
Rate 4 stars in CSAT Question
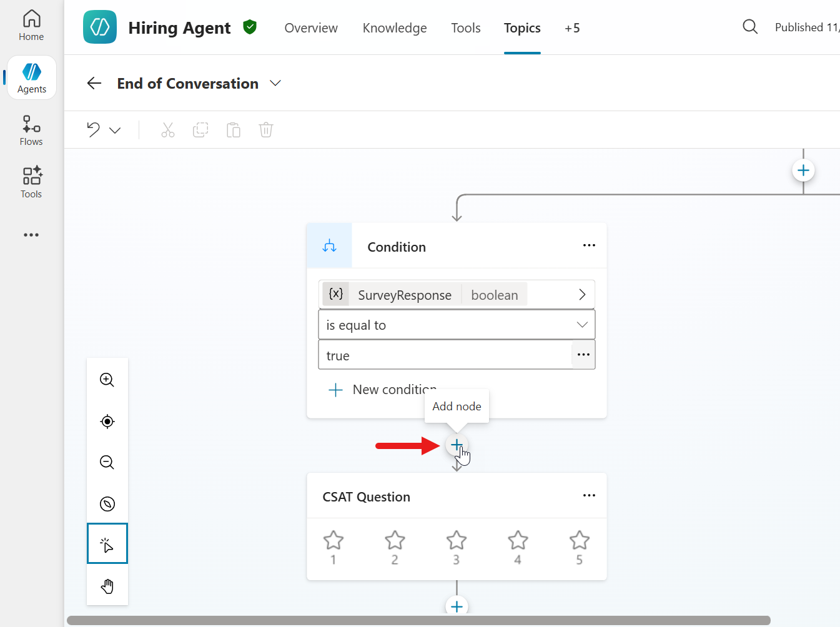[x=518, y=547]
